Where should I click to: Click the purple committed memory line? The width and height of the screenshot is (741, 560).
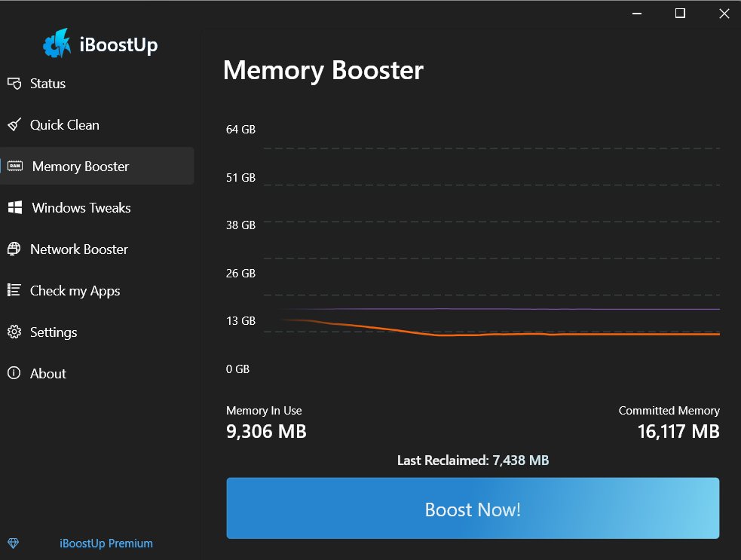coord(501,309)
